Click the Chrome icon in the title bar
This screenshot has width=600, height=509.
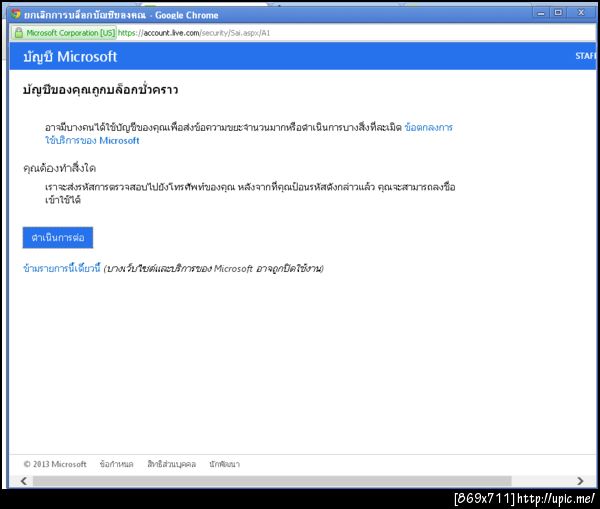click(x=16, y=14)
